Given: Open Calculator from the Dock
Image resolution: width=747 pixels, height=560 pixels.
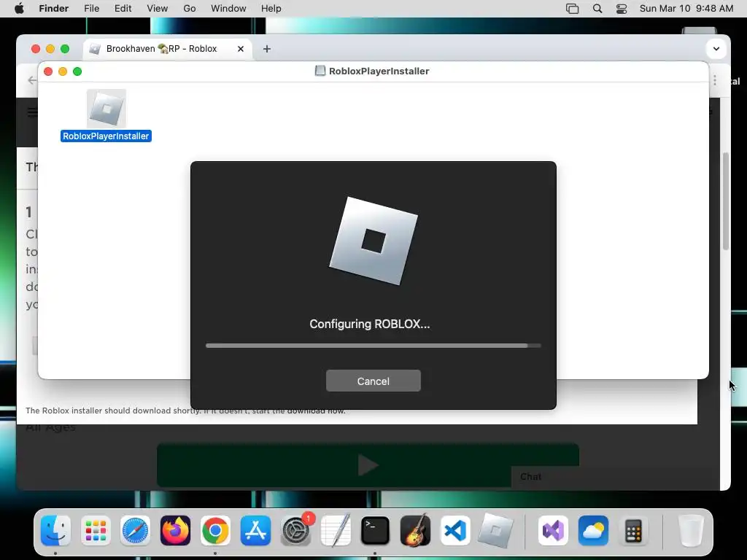Looking at the screenshot, I should pyautogui.click(x=633, y=530).
